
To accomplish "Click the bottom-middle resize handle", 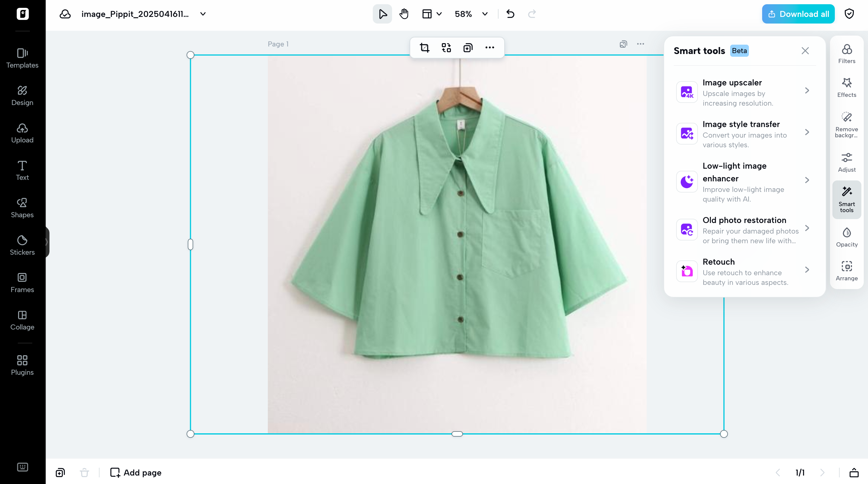I will pyautogui.click(x=457, y=434).
